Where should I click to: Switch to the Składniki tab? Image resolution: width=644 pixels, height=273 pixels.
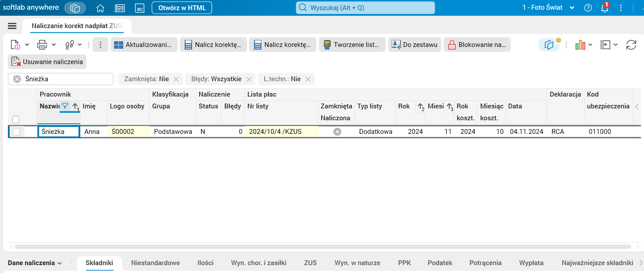100,263
